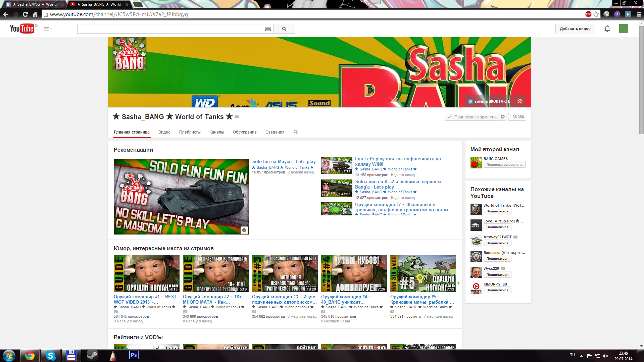Open Орущий командир #3 thumbnail
Viewport: 644px width, 362px height.
[285, 274]
